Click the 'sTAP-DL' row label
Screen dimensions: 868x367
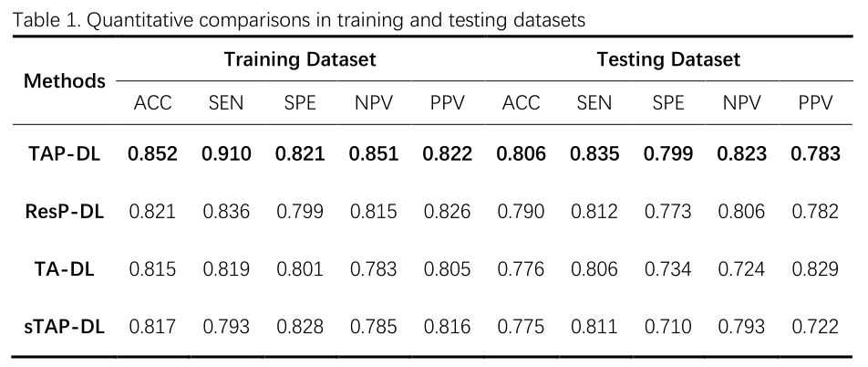65,326
